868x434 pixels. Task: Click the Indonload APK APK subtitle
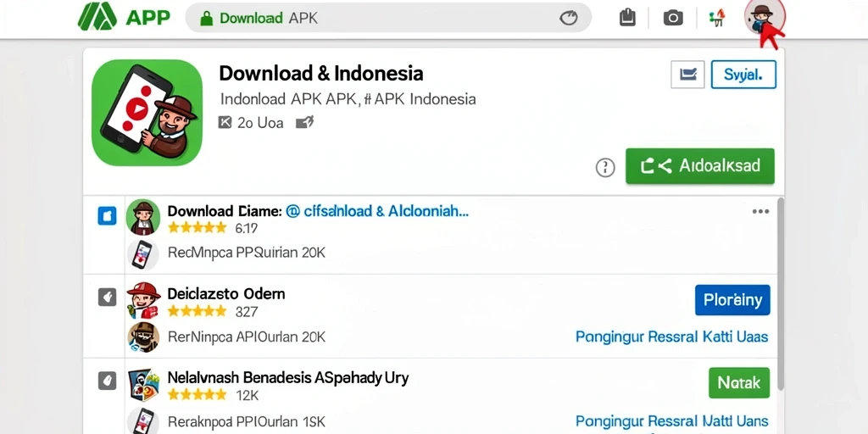pos(348,99)
